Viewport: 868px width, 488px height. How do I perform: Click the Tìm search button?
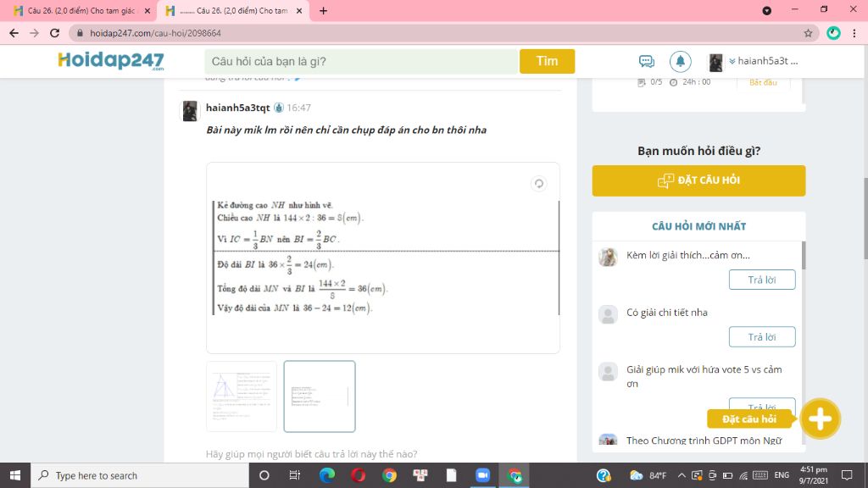pos(547,61)
